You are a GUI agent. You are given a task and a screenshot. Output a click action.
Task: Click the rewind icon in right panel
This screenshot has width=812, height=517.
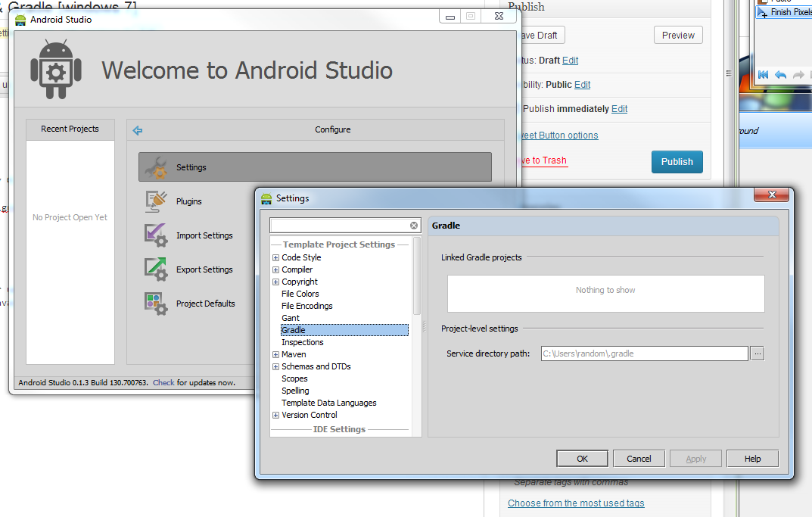click(x=763, y=75)
